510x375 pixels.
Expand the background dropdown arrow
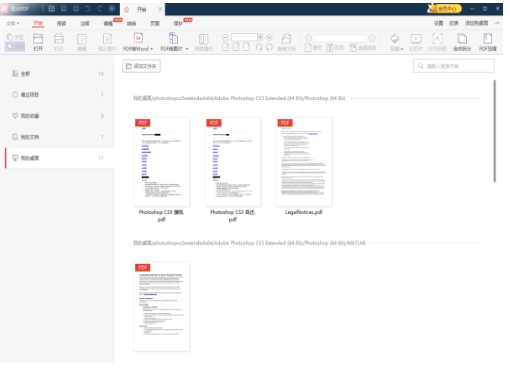[x=402, y=49]
